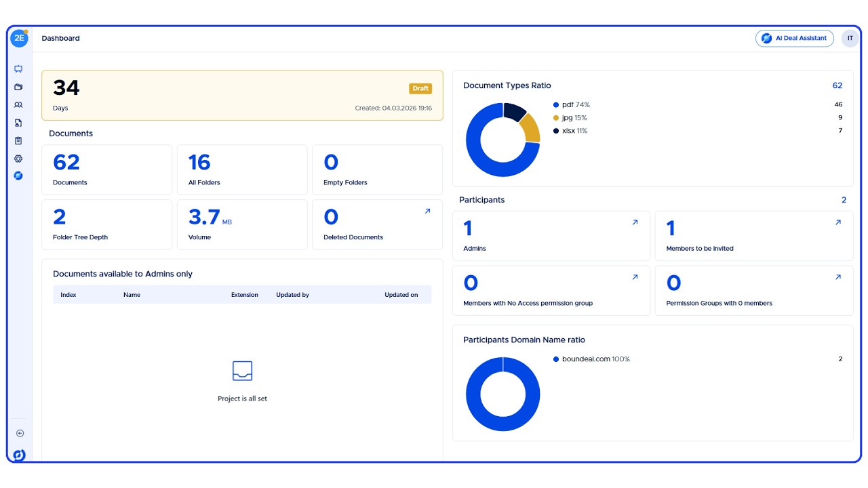Click the Participants Domain Name donut chart
Image resolution: width=868 pixels, height=488 pixels.
tap(503, 394)
